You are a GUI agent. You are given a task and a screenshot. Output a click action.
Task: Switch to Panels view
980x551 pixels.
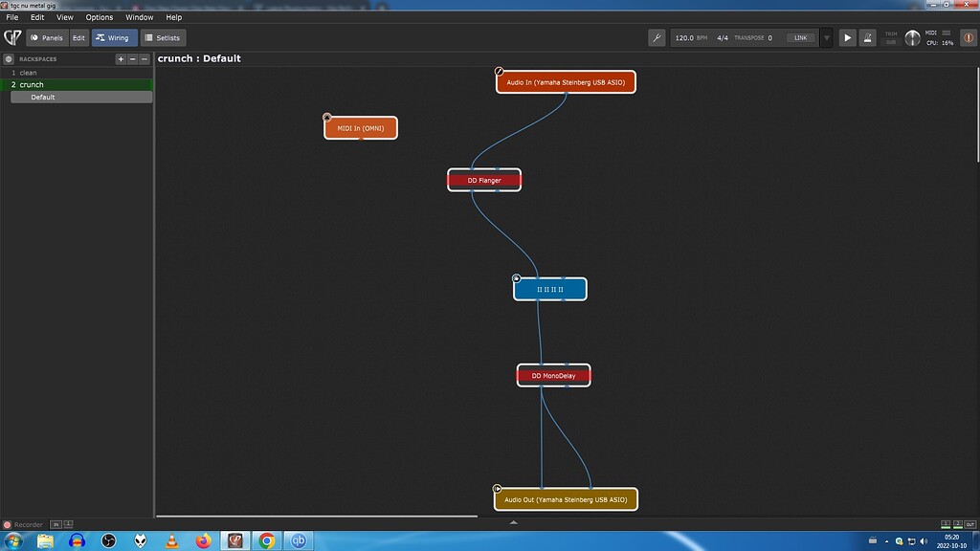click(47, 38)
